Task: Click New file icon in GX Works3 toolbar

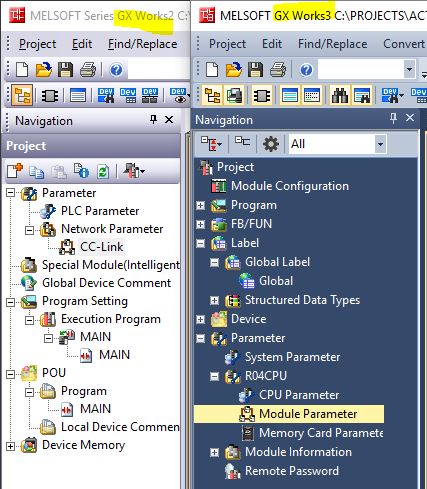Action: (212, 70)
